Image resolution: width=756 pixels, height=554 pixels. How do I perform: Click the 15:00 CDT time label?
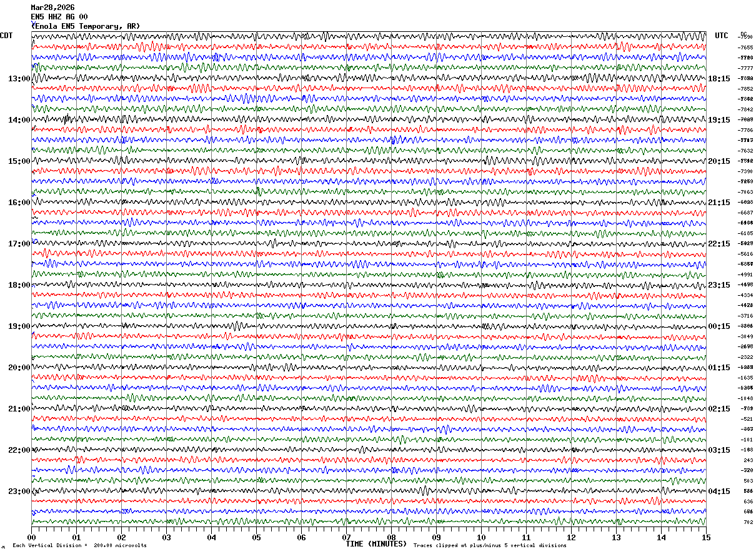pos(19,161)
